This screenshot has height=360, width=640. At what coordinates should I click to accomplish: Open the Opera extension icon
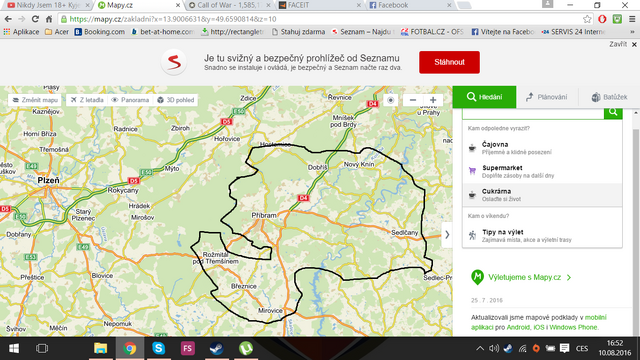(x=602, y=19)
